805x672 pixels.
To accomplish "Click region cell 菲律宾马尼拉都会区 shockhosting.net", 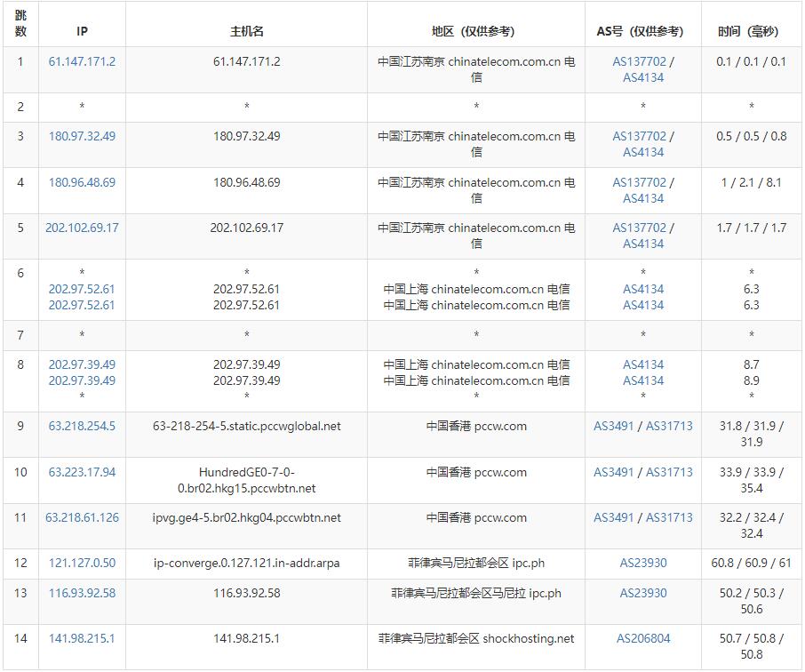I will [476, 638].
